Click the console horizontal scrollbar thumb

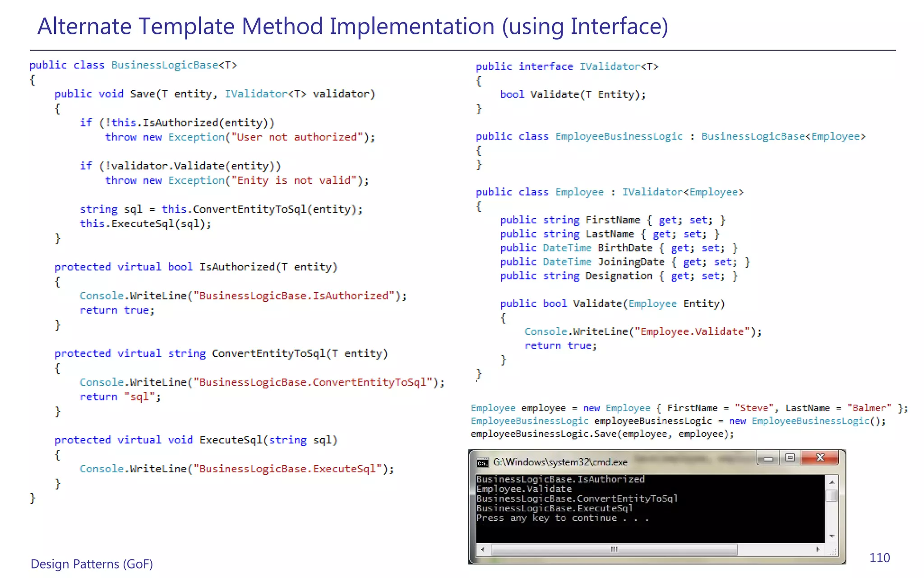(614, 550)
